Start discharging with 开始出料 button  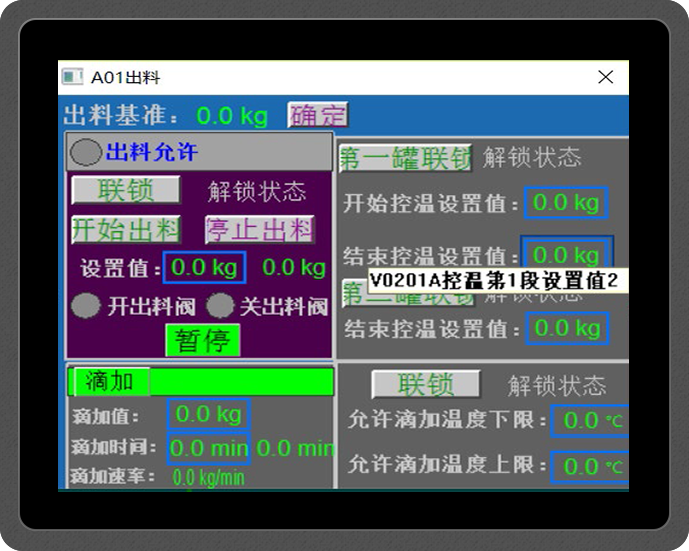(x=125, y=229)
